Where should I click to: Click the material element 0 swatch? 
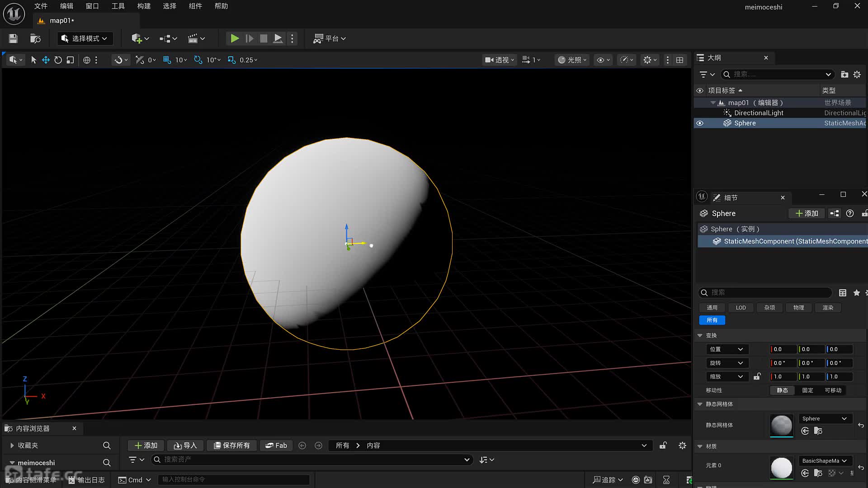[x=781, y=467]
